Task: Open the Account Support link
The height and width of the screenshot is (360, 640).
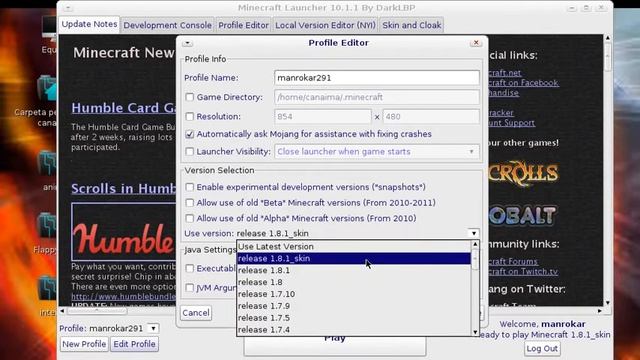Action: pos(511,123)
